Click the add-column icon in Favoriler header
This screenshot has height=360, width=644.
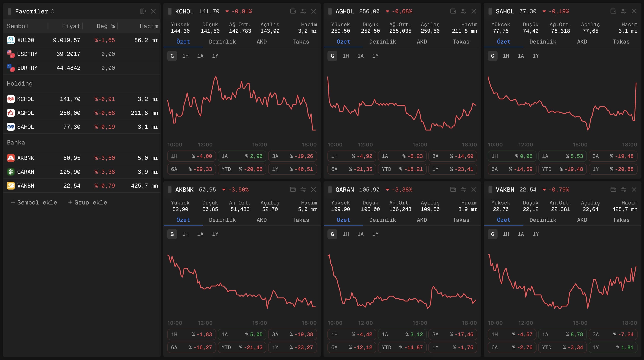(143, 11)
